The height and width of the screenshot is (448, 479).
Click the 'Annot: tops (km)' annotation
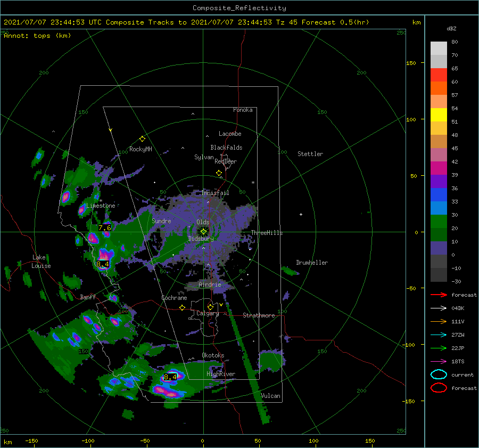pyautogui.click(x=37, y=36)
